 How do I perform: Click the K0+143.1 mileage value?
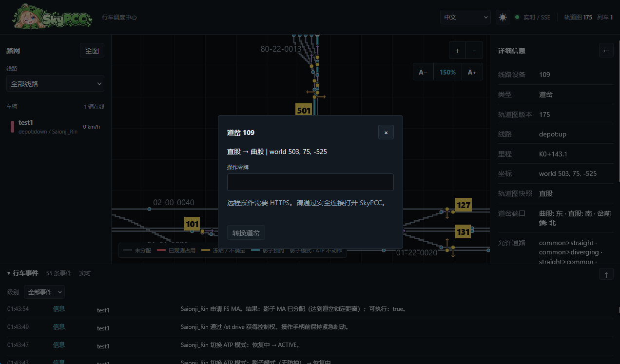pos(553,154)
